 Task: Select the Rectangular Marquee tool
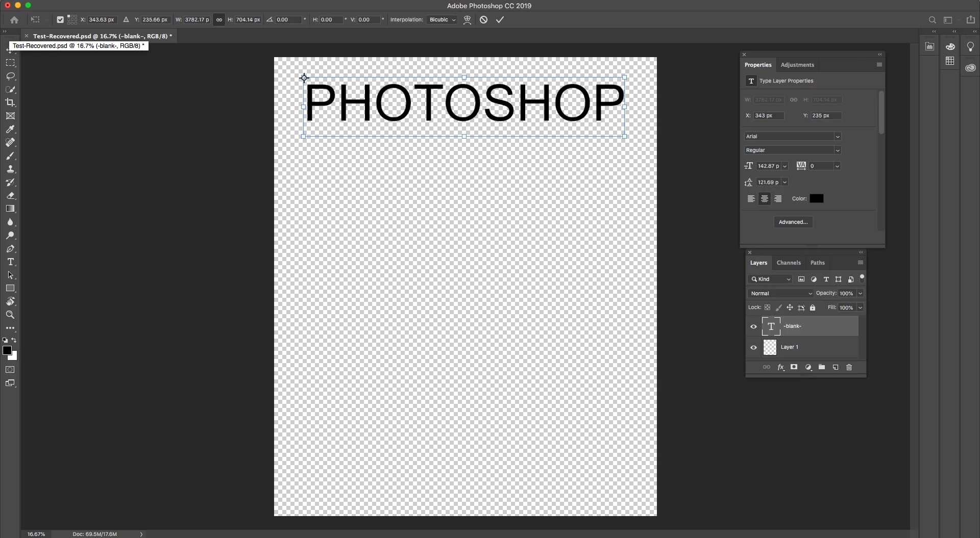10,63
